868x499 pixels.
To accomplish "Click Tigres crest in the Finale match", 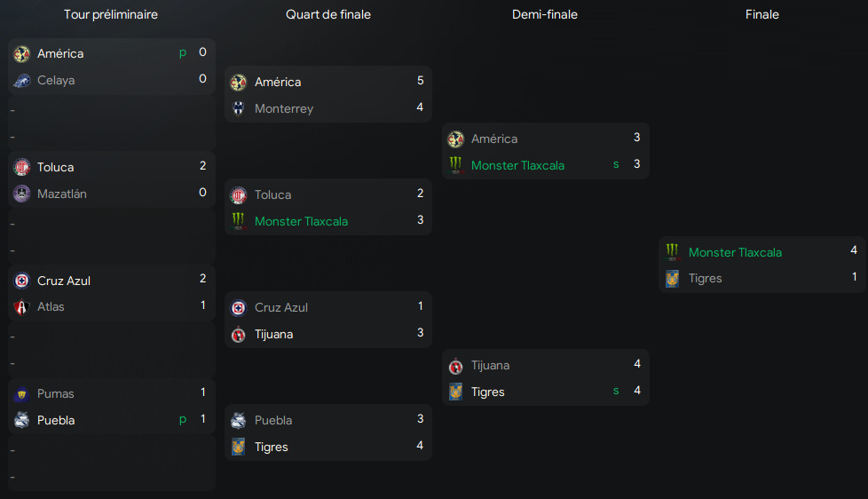I will pos(673,279).
